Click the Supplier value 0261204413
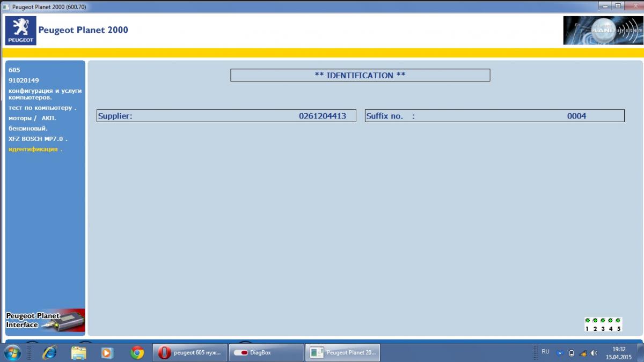644x362 pixels. [323, 116]
